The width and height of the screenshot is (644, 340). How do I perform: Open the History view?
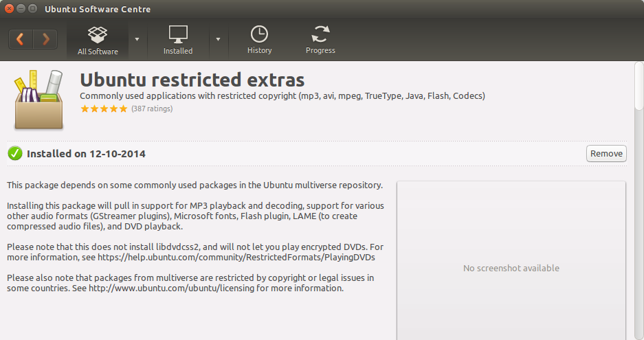pyautogui.click(x=260, y=41)
